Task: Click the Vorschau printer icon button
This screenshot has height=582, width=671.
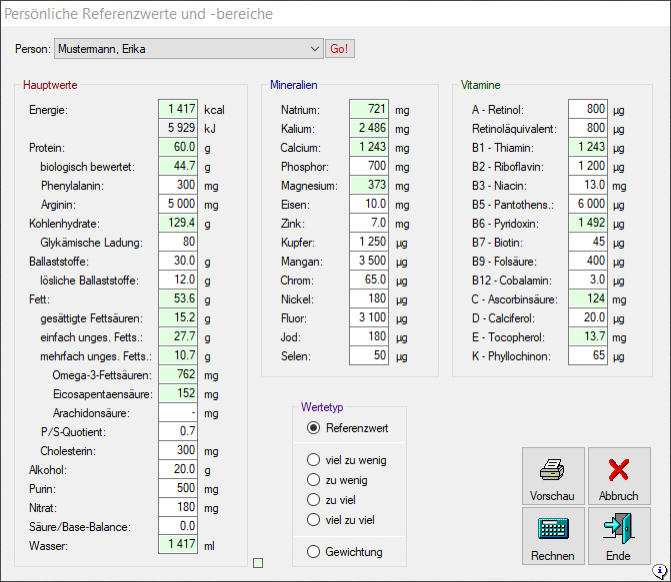Action: pyautogui.click(x=552, y=476)
